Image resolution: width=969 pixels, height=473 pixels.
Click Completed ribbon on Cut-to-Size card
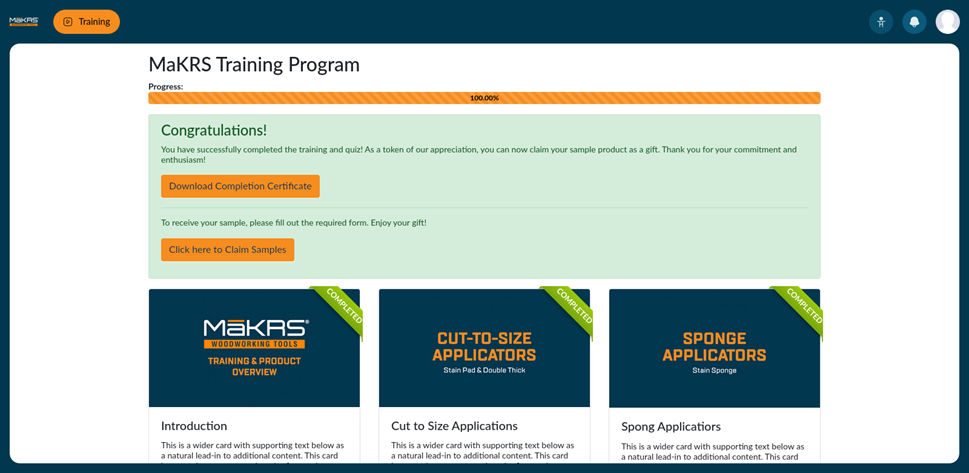tap(572, 307)
